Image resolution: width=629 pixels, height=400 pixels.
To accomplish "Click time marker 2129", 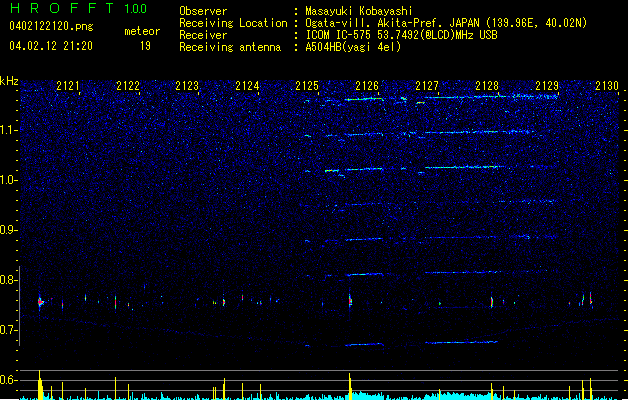I will tap(547, 86).
